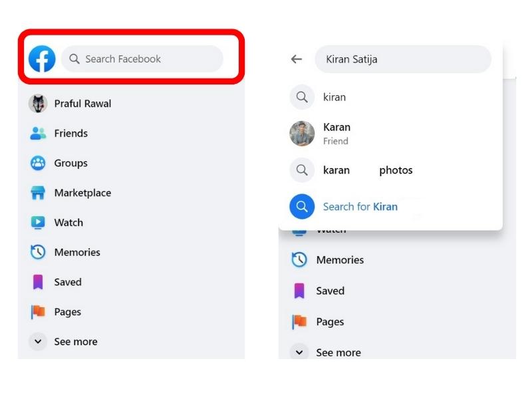The image size is (532, 399).
Task: Open Saved items in left sidebar
Action: 68,282
